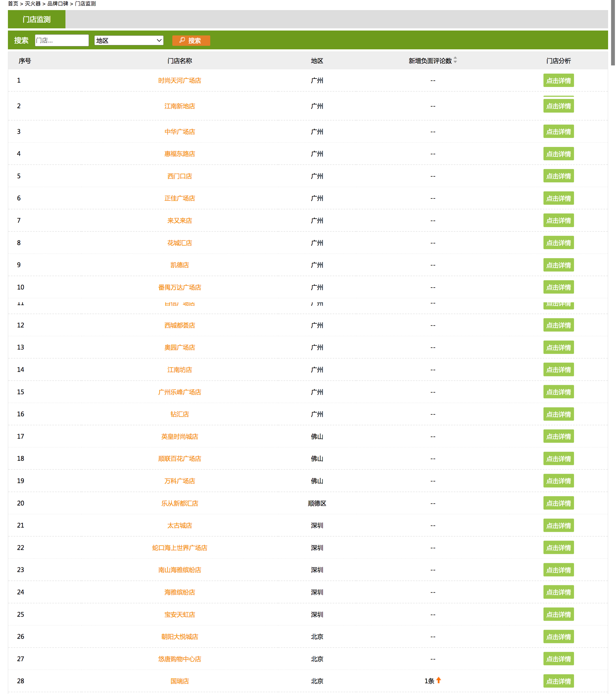Sort by 新增负面评论数 column arrows
This screenshot has height=694, width=616.
pyautogui.click(x=455, y=60)
